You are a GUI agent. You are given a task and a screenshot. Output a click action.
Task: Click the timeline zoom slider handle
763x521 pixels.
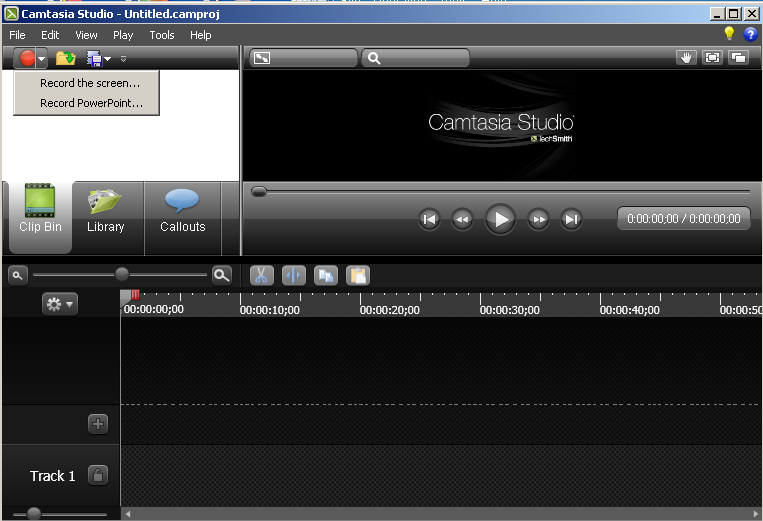tap(122, 274)
